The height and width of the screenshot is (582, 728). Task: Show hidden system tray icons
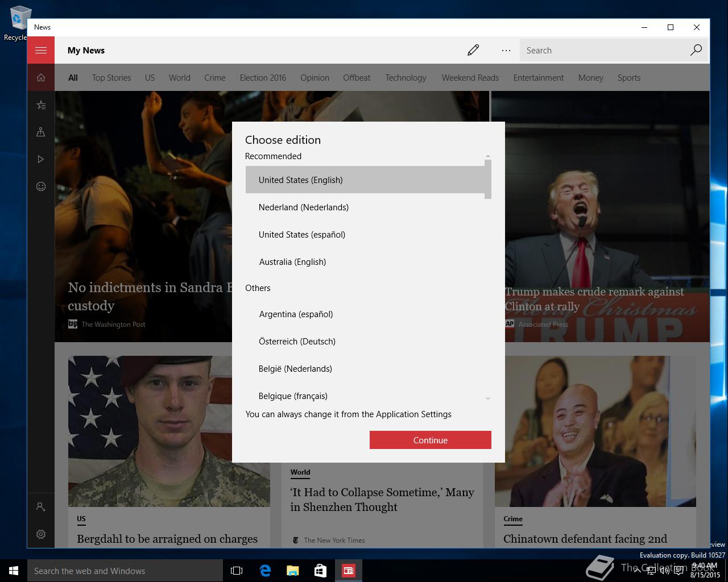(x=638, y=571)
